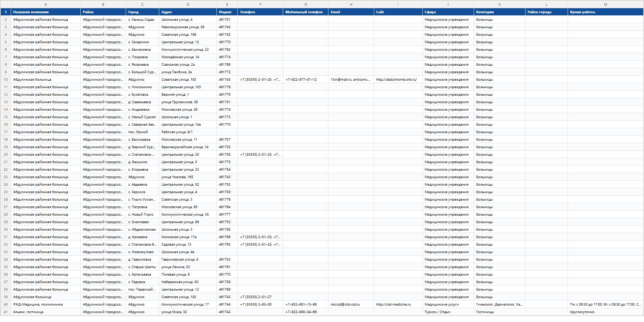
Task: Open the http://abdulinomb.orb.ru/ site link
Action: click(x=396, y=80)
